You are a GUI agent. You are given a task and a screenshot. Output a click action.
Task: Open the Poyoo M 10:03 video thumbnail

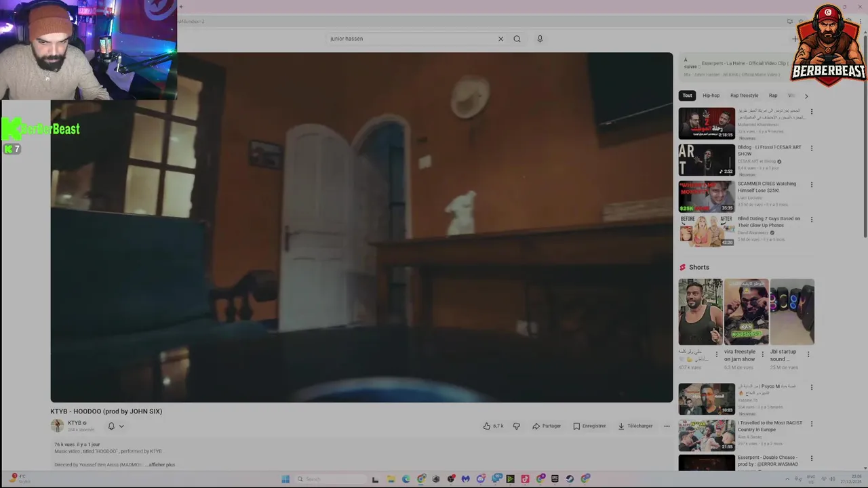click(707, 399)
